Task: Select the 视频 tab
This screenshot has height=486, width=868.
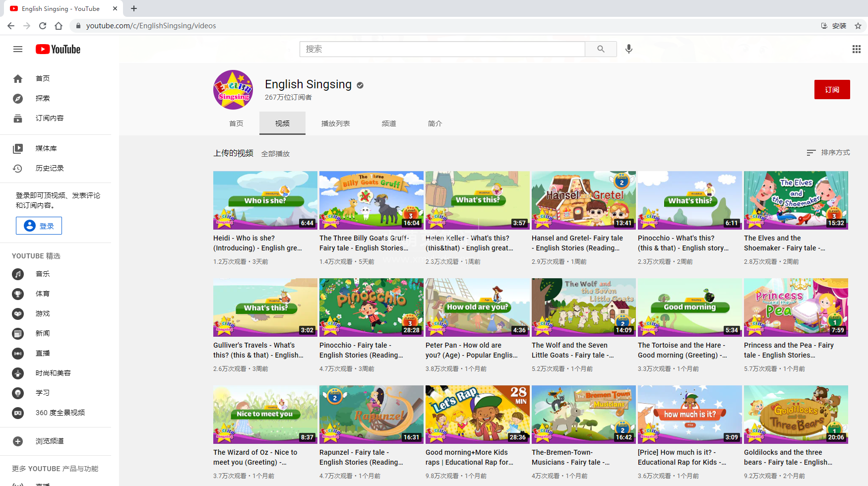Action: [282, 123]
